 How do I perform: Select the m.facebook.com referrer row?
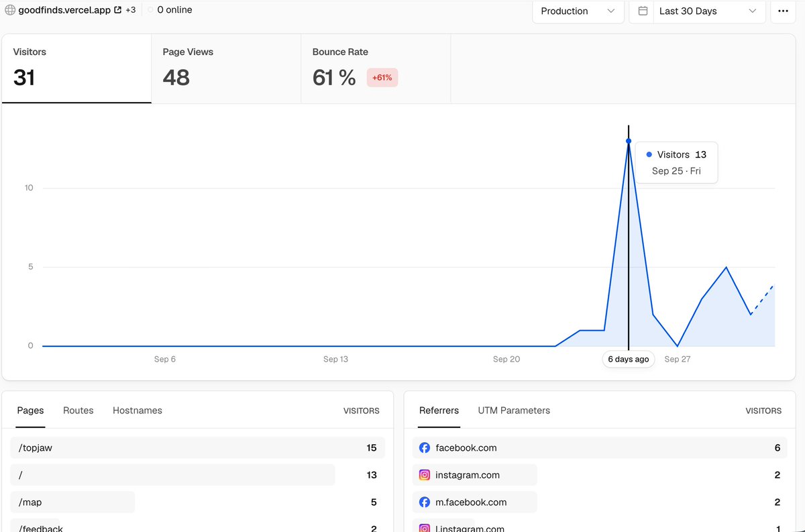[600, 502]
